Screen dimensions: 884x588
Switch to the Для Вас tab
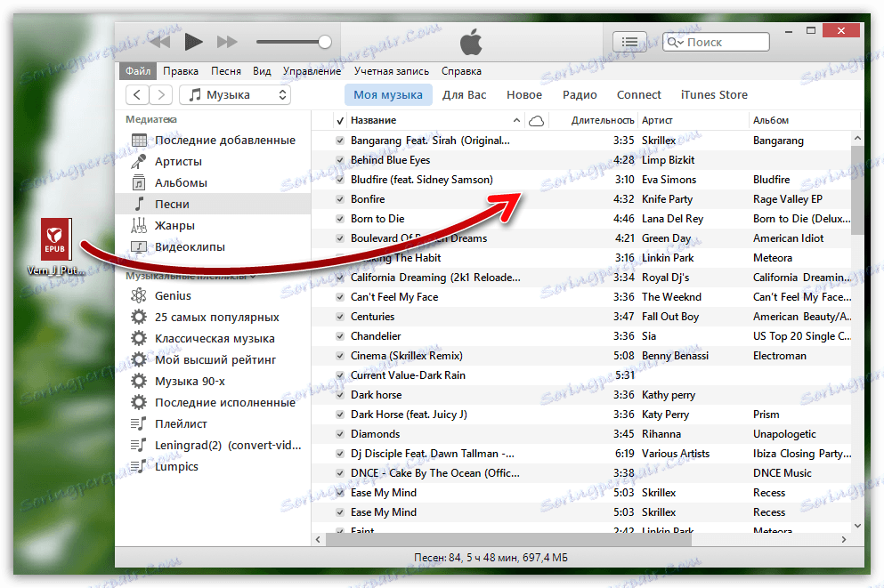coord(464,94)
